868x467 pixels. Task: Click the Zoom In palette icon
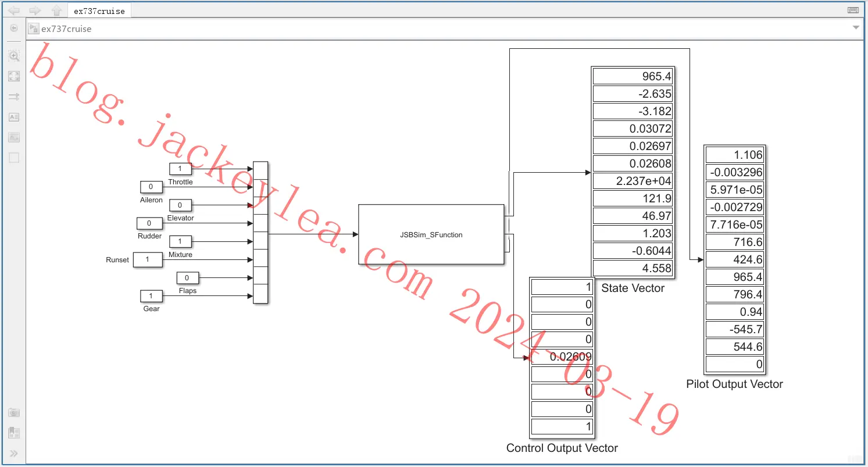click(14, 56)
